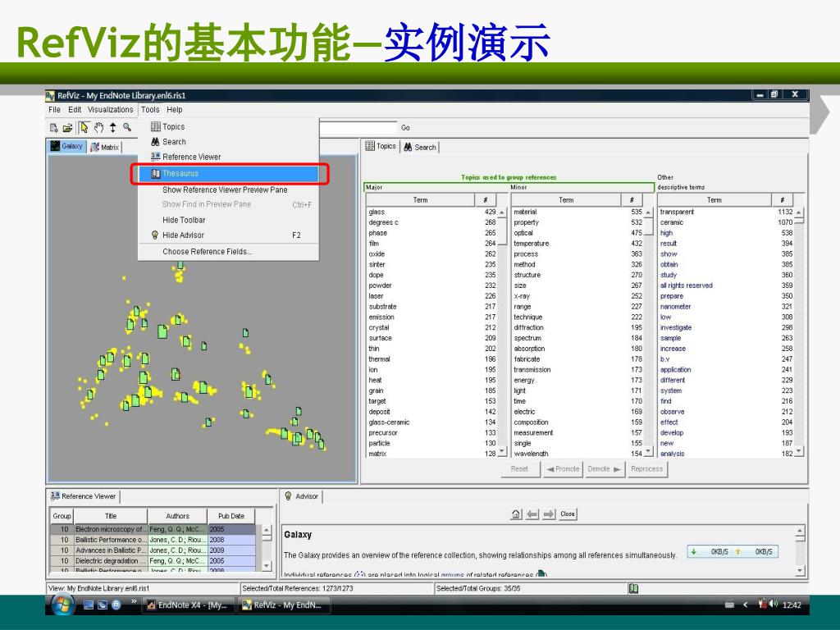Screen dimensions: 840x630
Task: Choose Thesaurus from the Tools menu
Action: (229, 174)
